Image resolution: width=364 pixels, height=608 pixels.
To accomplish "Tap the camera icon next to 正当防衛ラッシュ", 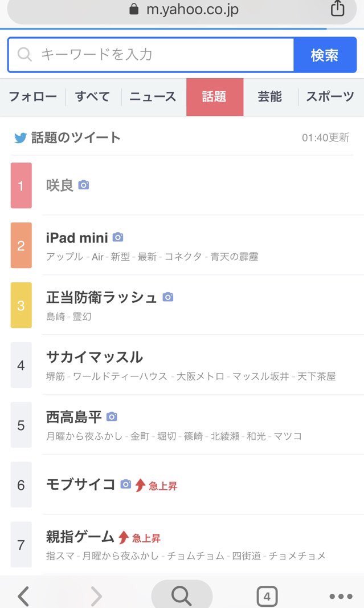I will click(167, 297).
